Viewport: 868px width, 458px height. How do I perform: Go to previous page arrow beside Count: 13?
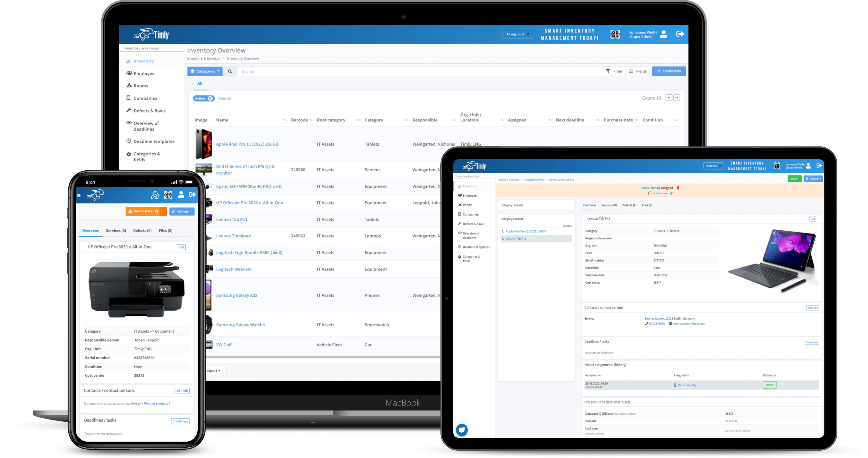coord(669,98)
